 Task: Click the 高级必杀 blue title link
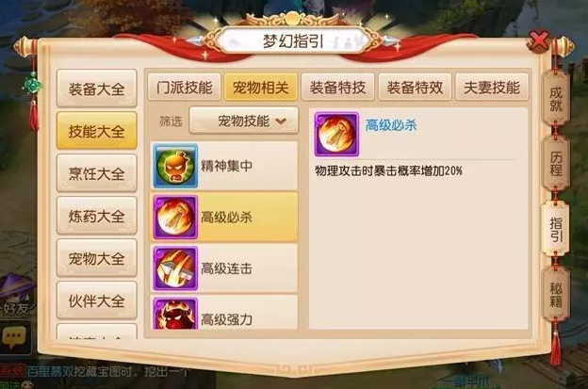coord(391,125)
